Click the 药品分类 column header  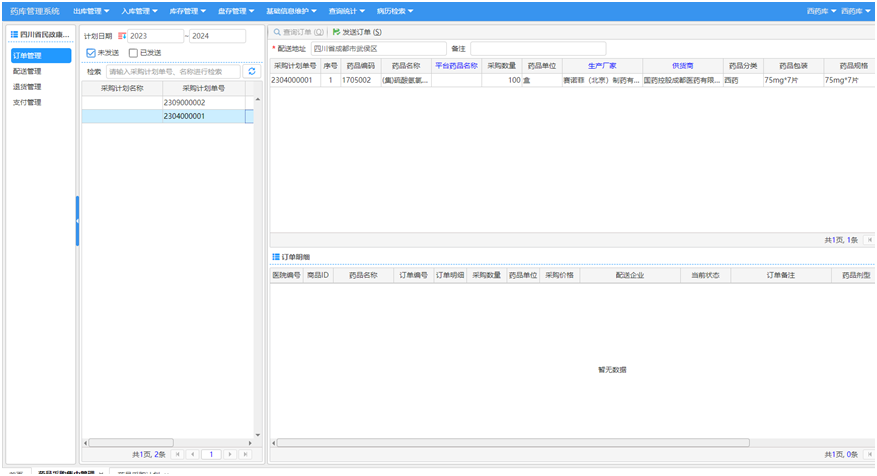tap(743, 66)
